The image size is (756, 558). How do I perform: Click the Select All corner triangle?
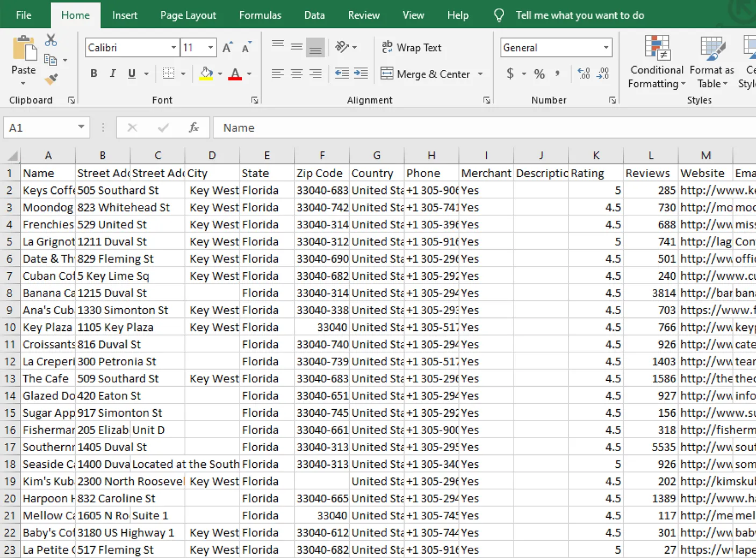pos(12,156)
